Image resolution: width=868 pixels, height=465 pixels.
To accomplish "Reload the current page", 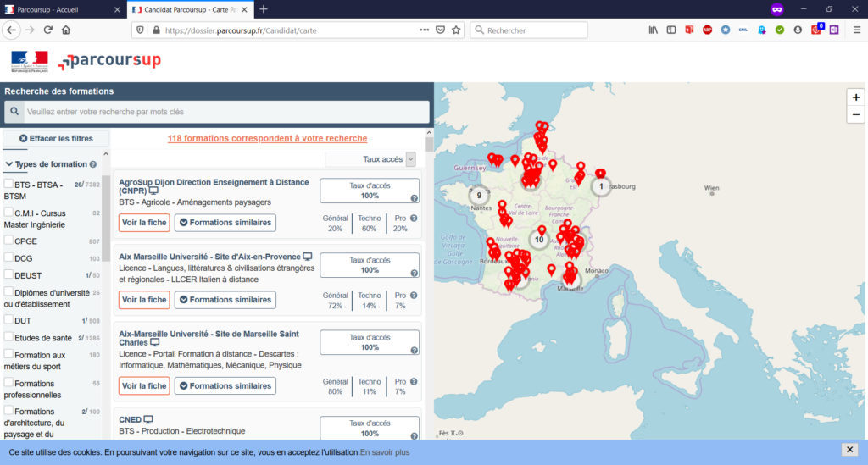I will tap(48, 30).
